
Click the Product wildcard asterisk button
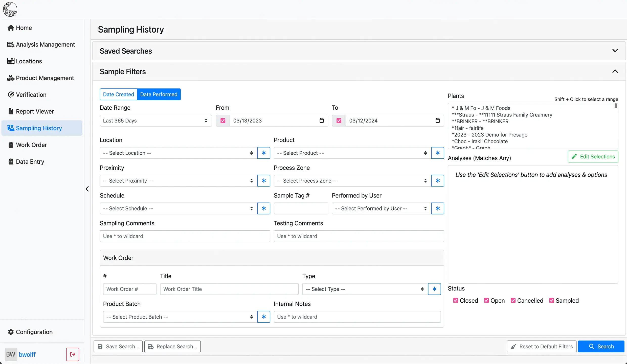pyautogui.click(x=438, y=153)
